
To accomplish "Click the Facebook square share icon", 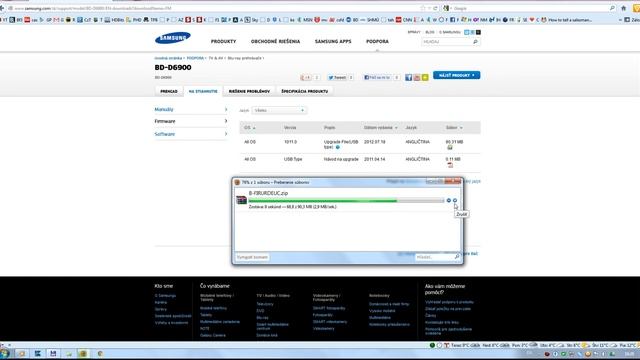I will pyautogui.click(x=409, y=77).
